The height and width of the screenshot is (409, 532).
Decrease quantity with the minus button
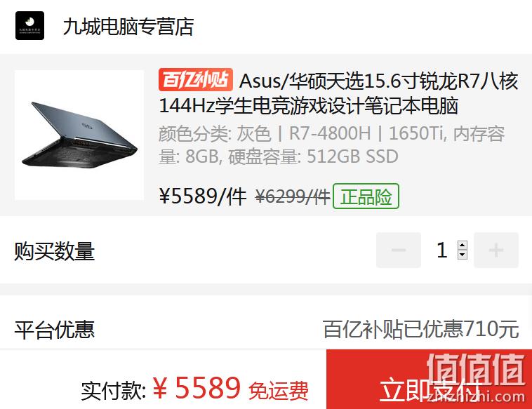pos(399,250)
